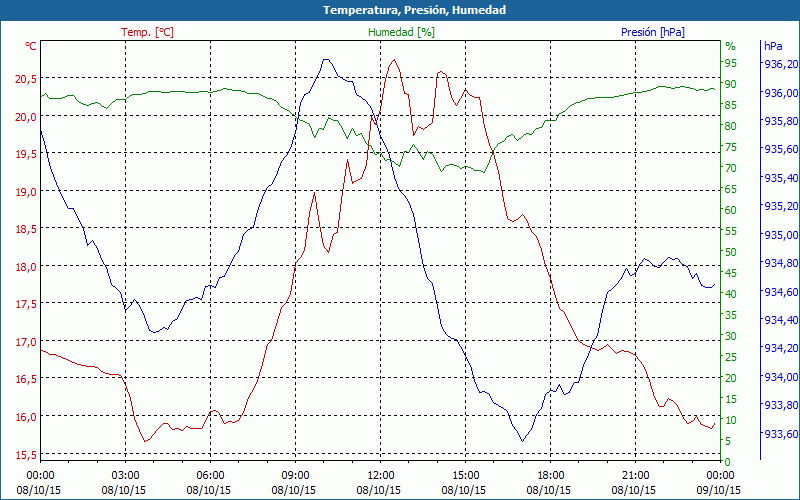Image resolution: width=800 pixels, height=500 pixels.
Task: Click the '16,5' temperature axis value
Action: [27, 379]
